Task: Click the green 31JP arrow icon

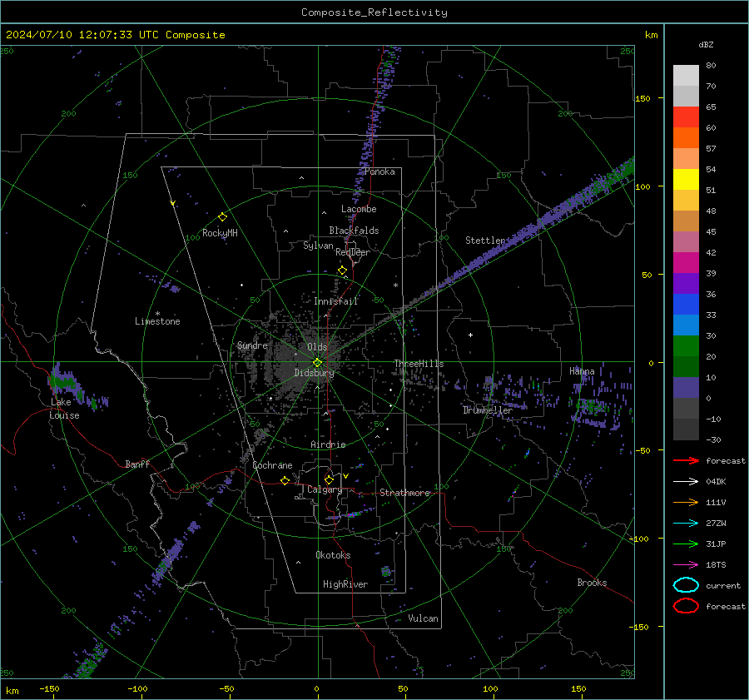Action: 686,544
